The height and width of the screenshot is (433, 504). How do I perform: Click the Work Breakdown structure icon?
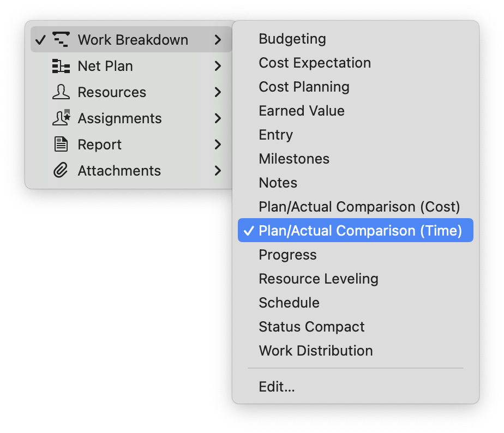click(x=61, y=40)
